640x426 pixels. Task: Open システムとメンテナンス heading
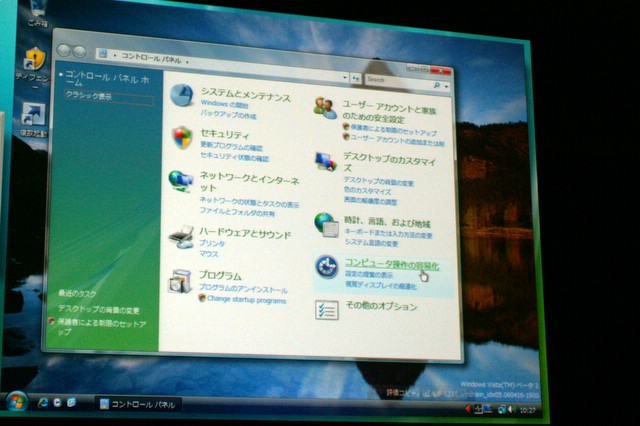246,95
